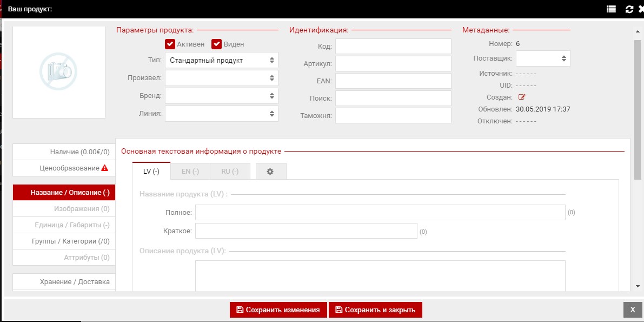Click the warning icon beside Ценообразование
644x322 pixels.
(x=105, y=168)
